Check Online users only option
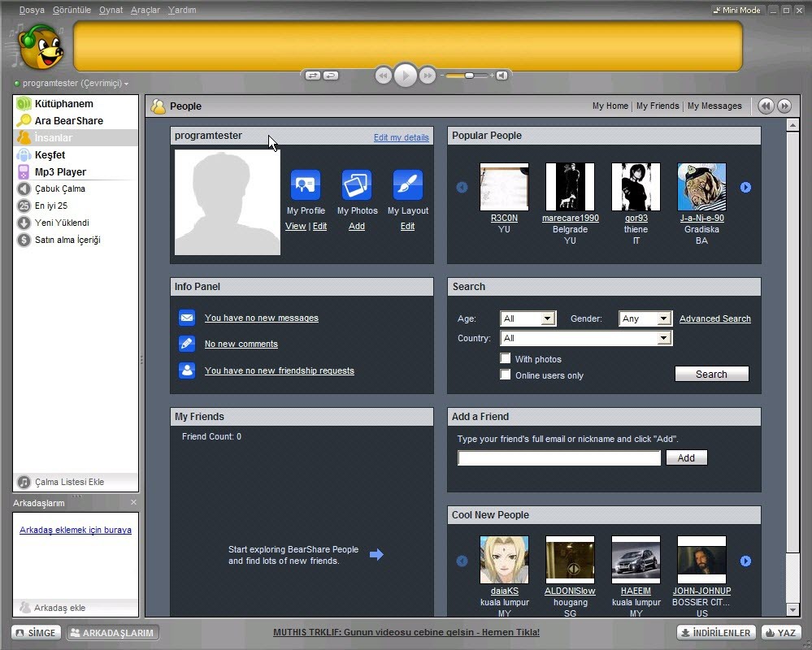Screen dimensions: 812x650 (506, 375)
